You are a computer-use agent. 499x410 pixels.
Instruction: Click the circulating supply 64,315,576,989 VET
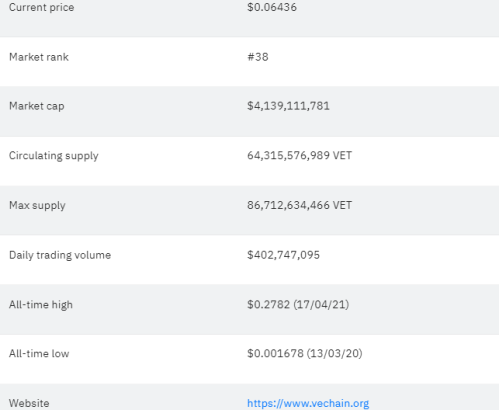point(299,156)
